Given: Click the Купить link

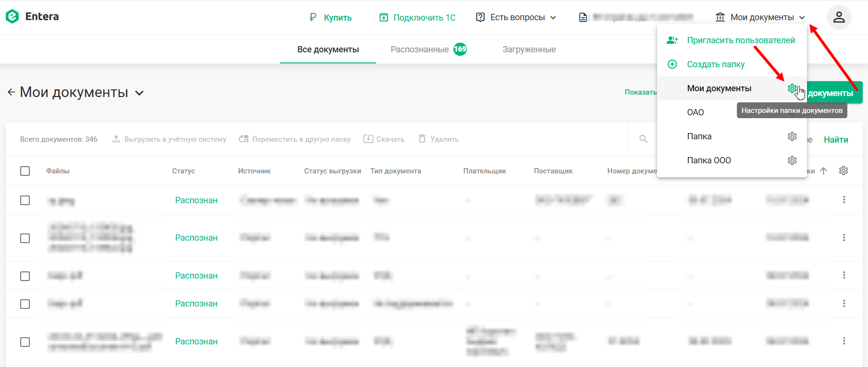Looking at the screenshot, I should [338, 17].
